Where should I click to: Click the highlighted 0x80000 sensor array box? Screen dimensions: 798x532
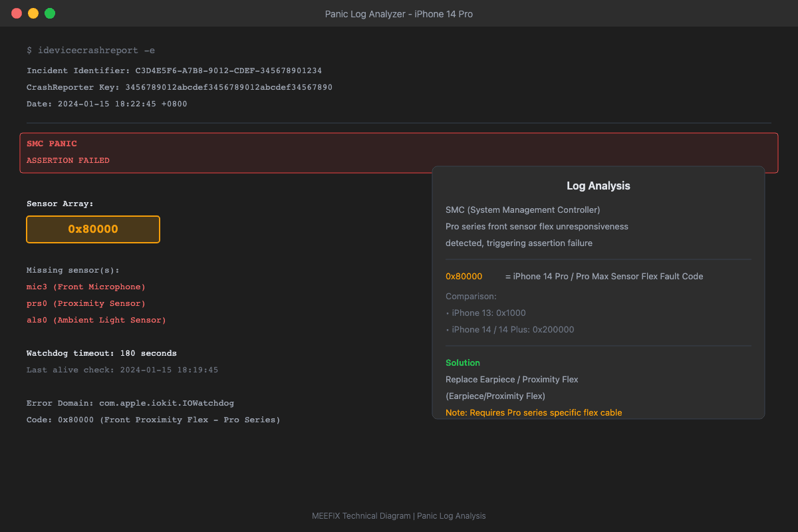pyautogui.click(x=93, y=229)
